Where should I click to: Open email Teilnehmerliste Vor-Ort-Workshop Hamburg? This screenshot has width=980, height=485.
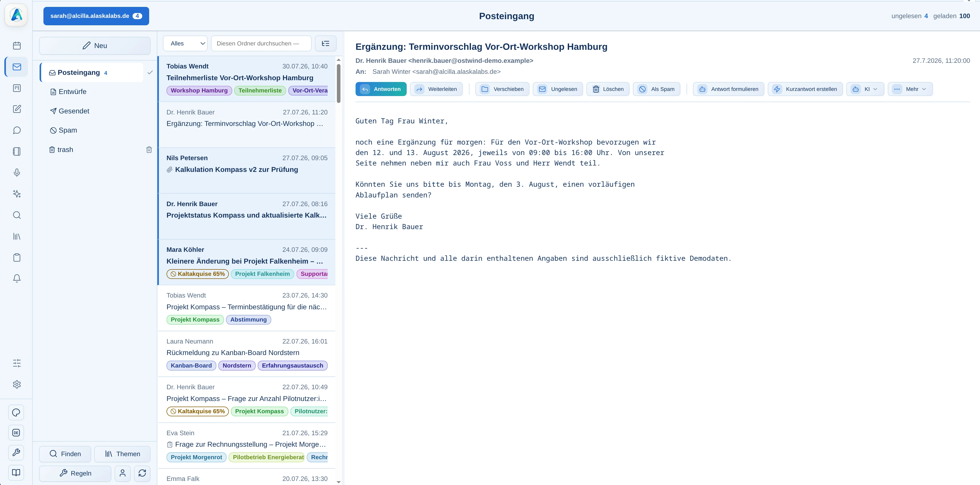[246, 79]
